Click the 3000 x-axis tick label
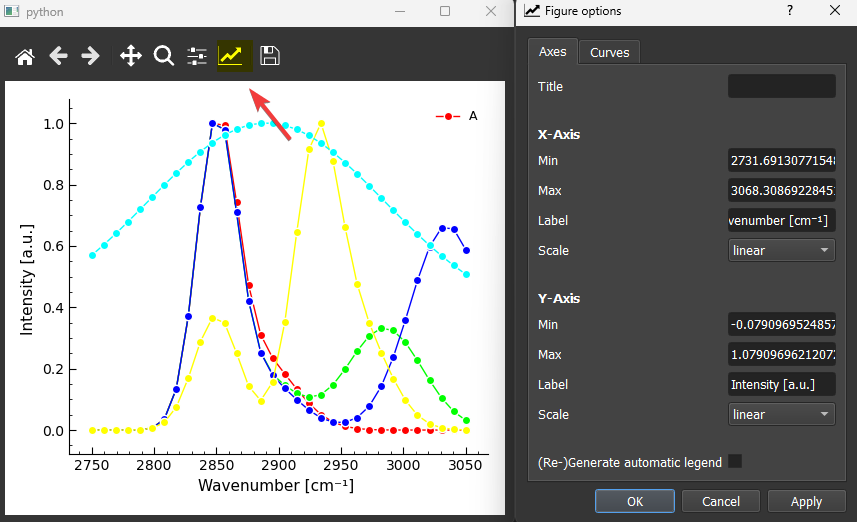Image resolution: width=857 pixels, height=522 pixels. 403,466
